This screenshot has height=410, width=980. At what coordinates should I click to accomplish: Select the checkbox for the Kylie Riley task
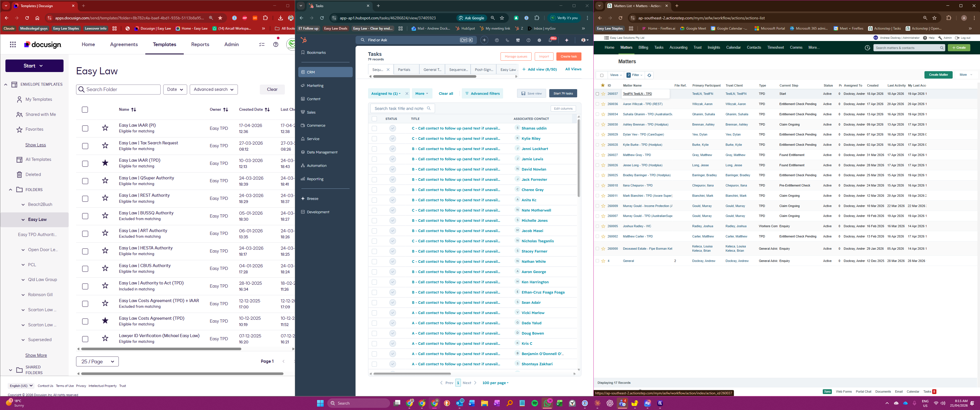tap(374, 139)
